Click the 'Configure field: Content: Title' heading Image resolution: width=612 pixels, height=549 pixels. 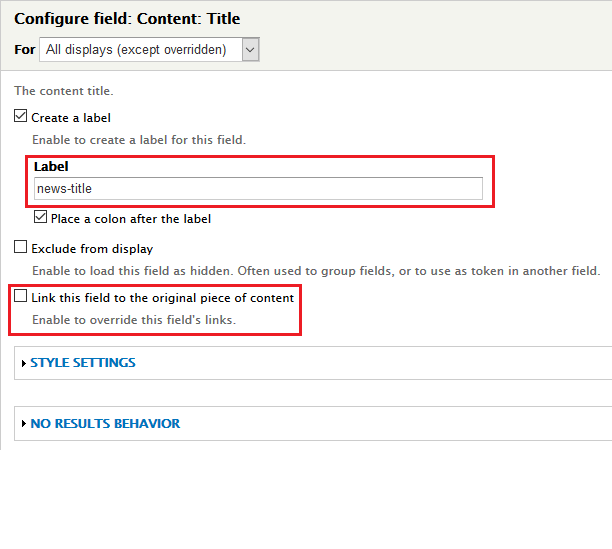127,18
